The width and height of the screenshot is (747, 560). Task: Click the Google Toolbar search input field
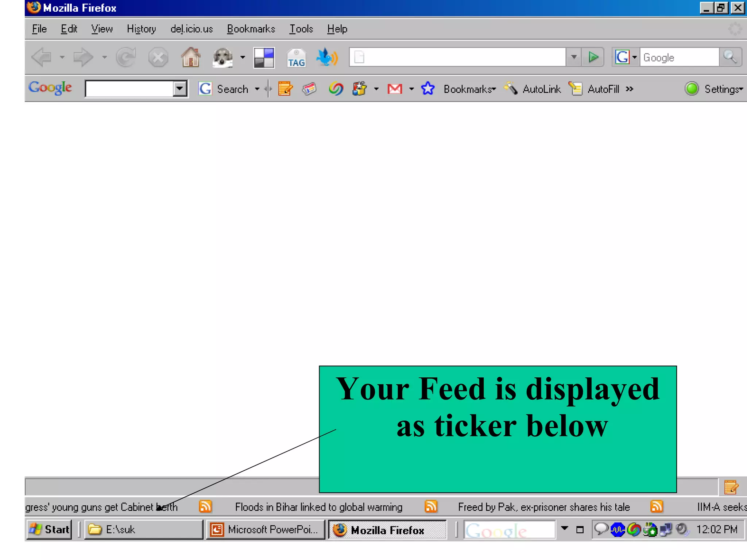129,89
